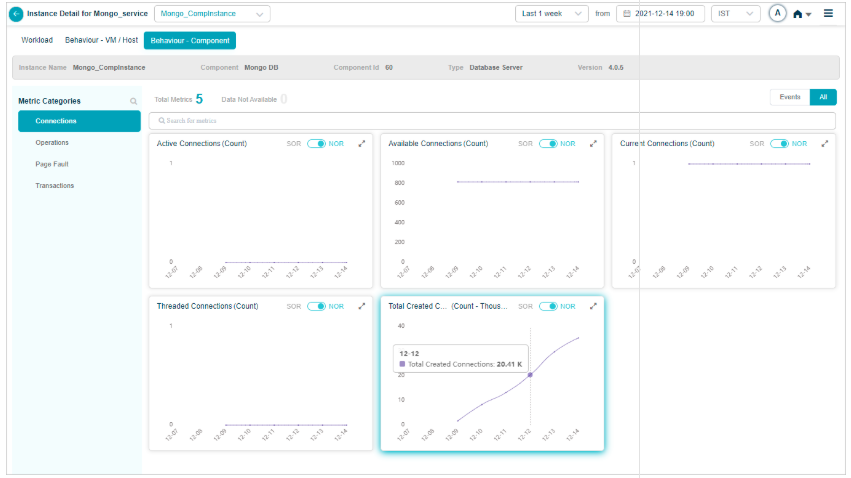Expand the Active Connections chart
This screenshot has height=478, width=851.
pyautogui.click(x=362, y=144)
